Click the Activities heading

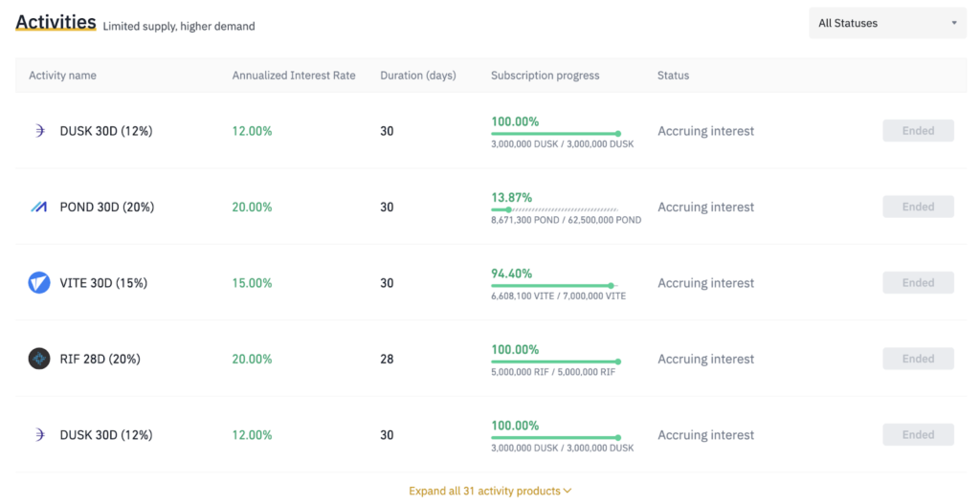point(56,22)
